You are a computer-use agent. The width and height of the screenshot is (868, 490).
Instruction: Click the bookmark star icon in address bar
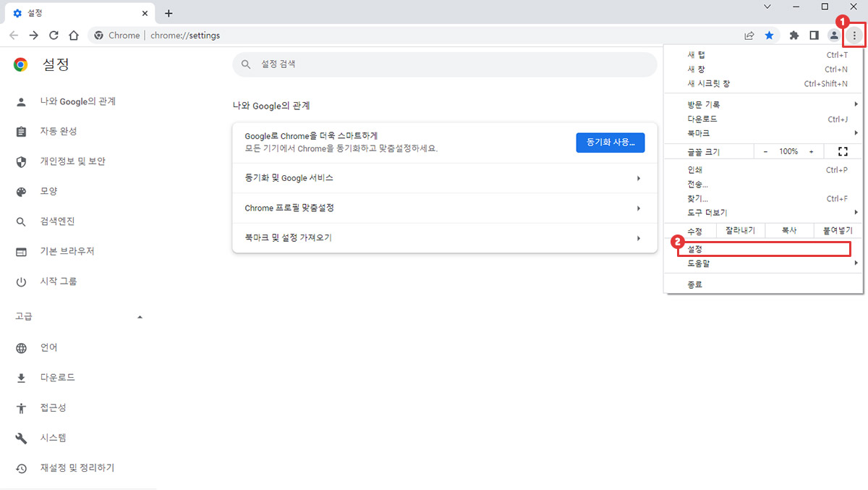coord(770,35)
